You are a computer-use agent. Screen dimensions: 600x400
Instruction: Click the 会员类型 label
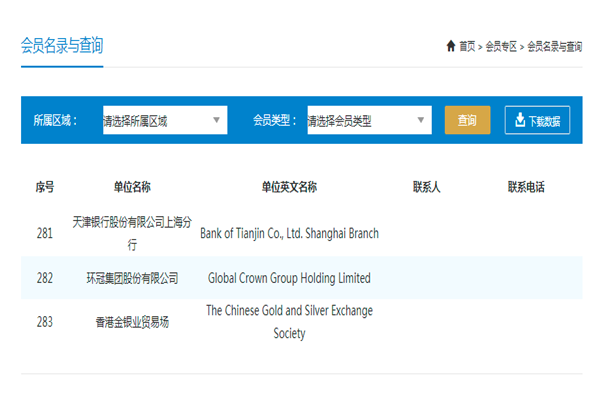tap(274, 121)
